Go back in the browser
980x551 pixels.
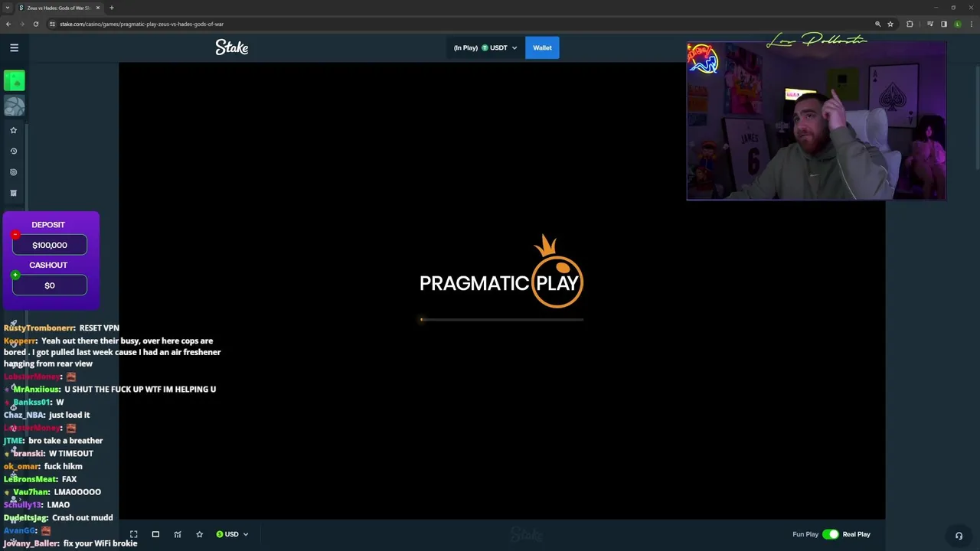tap(8, 24)
